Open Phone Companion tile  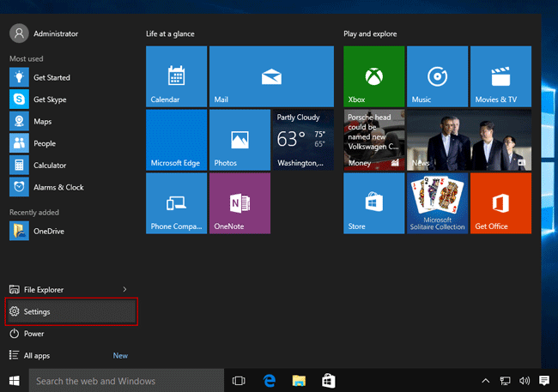pyautogui.click(x=176, y=203)
